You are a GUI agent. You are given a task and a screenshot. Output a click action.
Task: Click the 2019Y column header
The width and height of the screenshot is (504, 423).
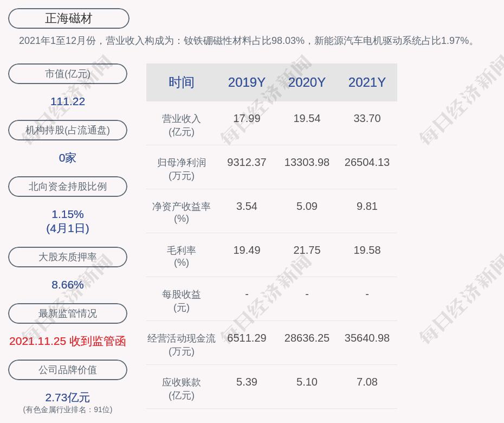click(x=247, y=82)
